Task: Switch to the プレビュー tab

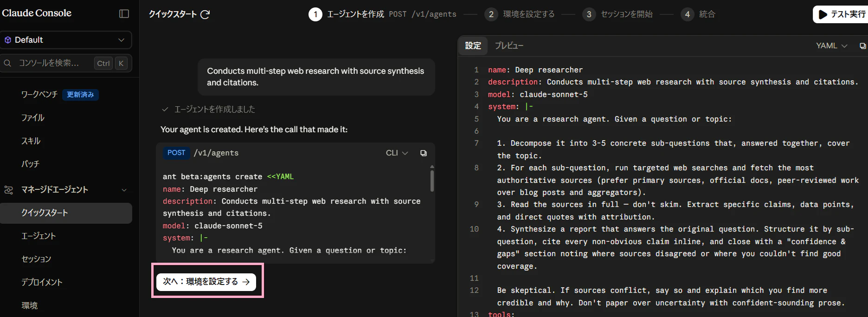Action: pyautogui.click(x=509, y=46)
